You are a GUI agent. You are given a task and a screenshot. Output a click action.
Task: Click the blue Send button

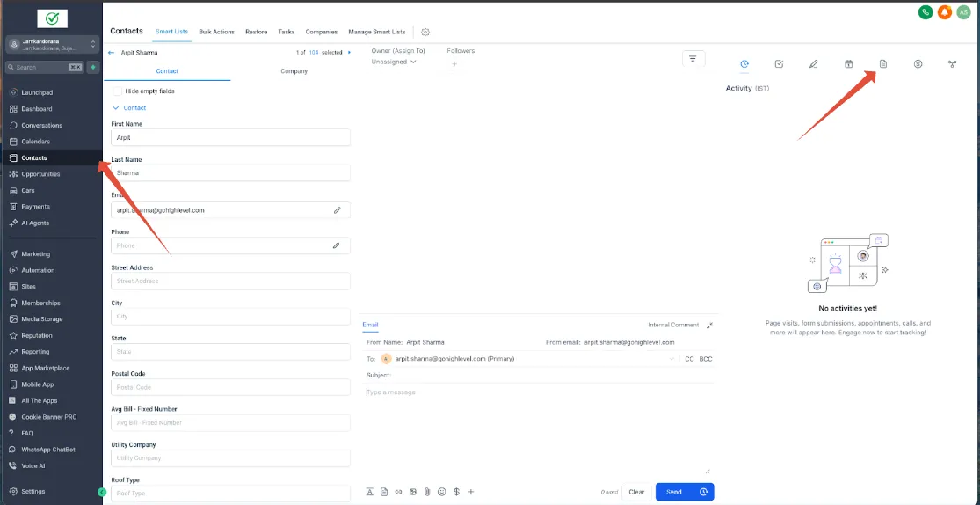click(x=674, y=492)
